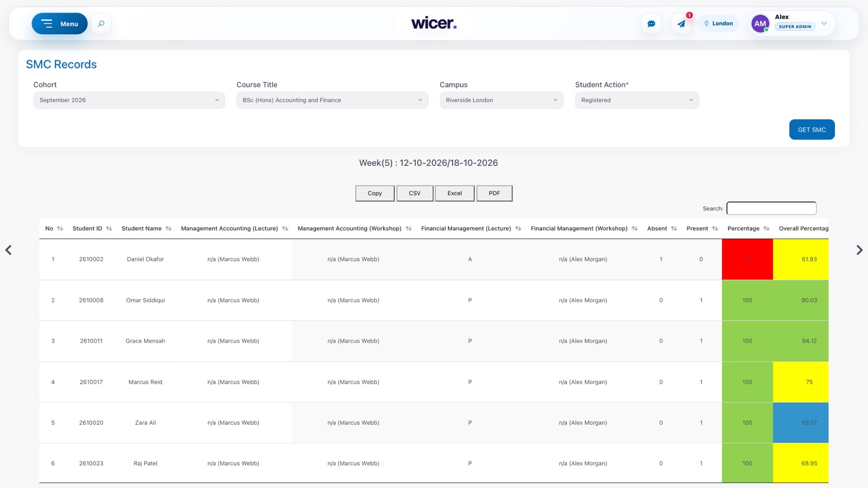
Task: Sort Financial Management (Lecture) column
Action: coord(519,229)
